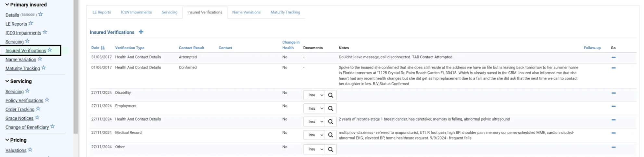
Task: Favorite the LE Reports sidebar link star
Action: [x=31, y=23]
